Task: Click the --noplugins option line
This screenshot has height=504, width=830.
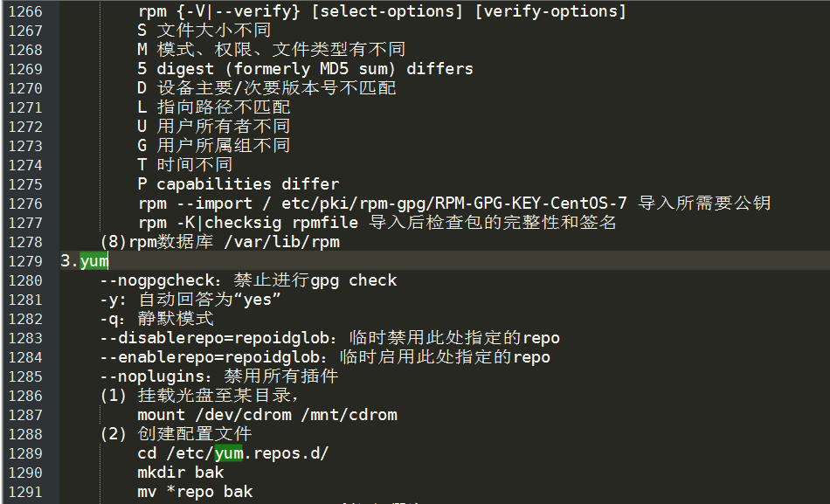Action: pyautogui.click(x=218, y=376)
